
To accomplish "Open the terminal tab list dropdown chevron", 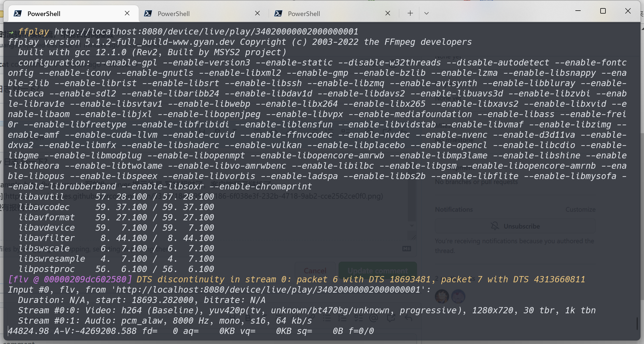I will click(426, 13).
